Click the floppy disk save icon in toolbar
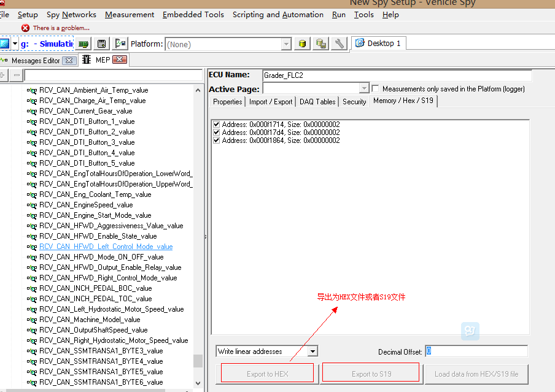Image resolution: width=555 pixels, height=392 pixels. [102, 44]
